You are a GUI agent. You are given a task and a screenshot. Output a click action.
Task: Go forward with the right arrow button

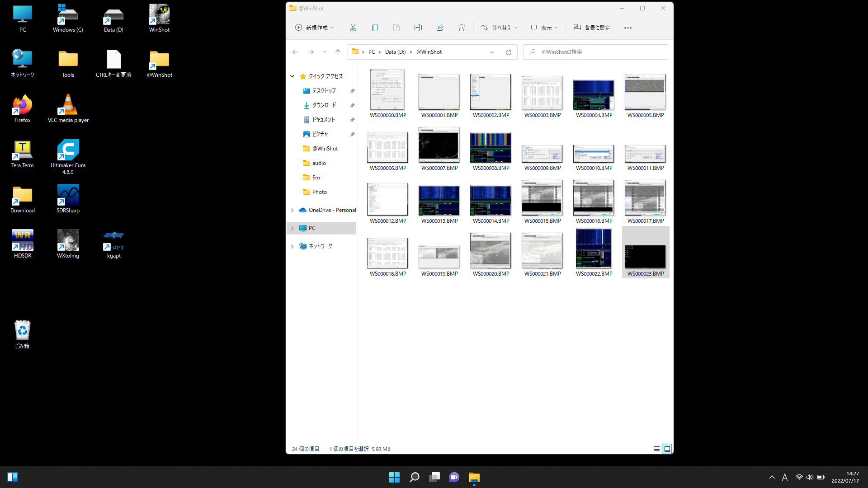pos(311,52)
